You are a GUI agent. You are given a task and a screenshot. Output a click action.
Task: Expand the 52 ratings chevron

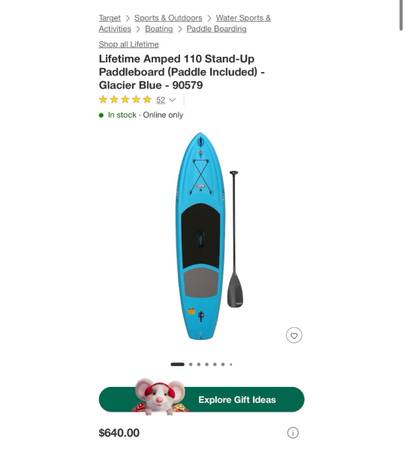172,100
